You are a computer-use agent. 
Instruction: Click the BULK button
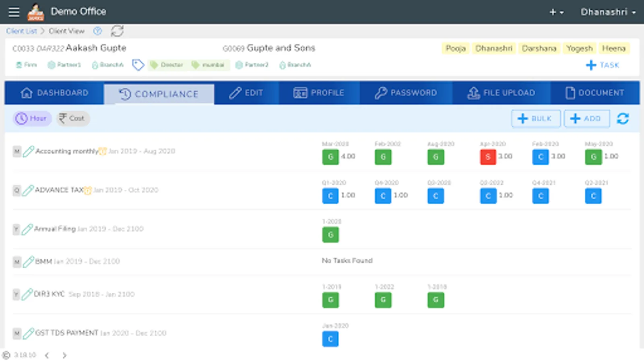point(536,119)
